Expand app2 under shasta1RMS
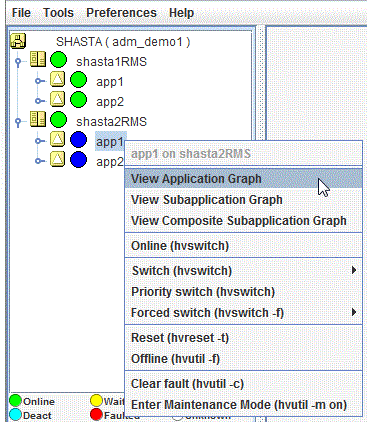 click(x=39, y=100)
